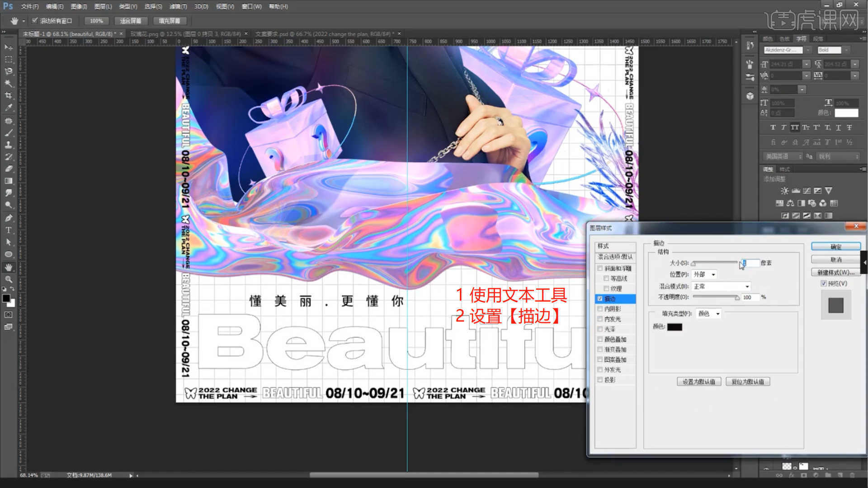
Task: Click the white character color swatch
Action: [846, 113]
